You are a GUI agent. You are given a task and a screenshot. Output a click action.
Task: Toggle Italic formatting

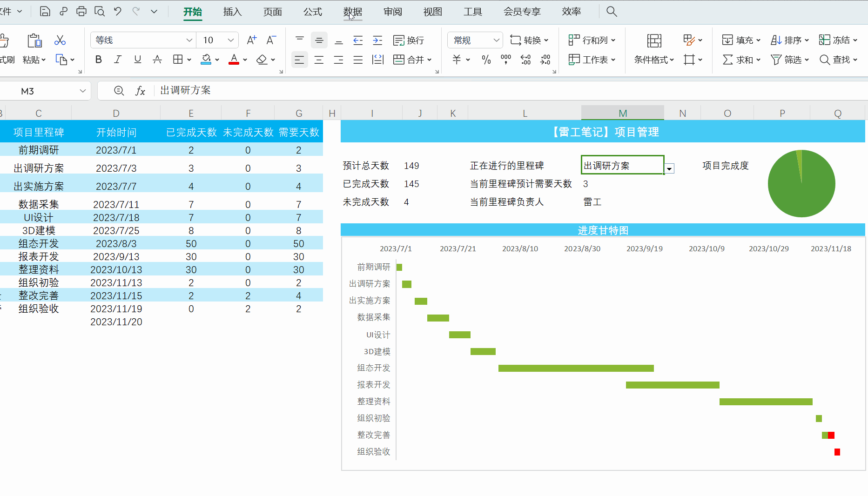(x=118, y=60)
